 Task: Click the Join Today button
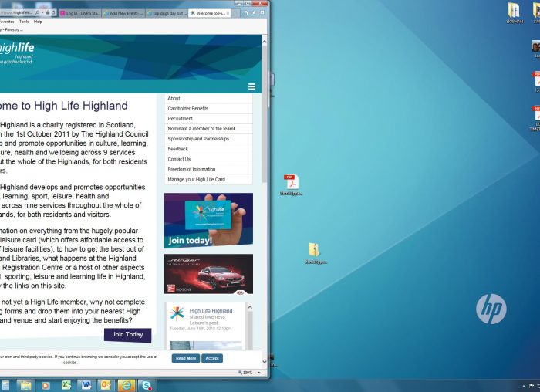point(127,335)
